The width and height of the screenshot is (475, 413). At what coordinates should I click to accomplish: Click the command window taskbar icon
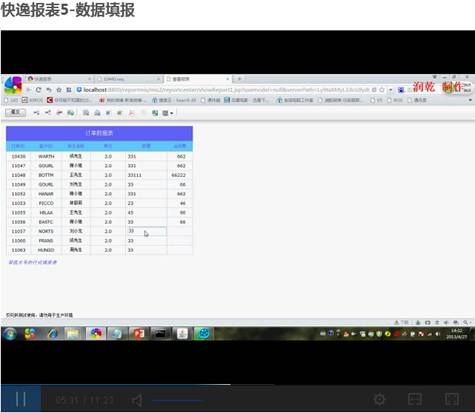click(160, 333)
